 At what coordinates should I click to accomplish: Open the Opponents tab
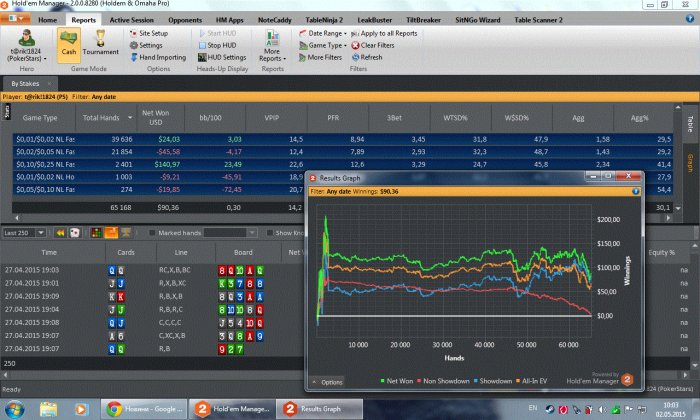coord(185,20)
